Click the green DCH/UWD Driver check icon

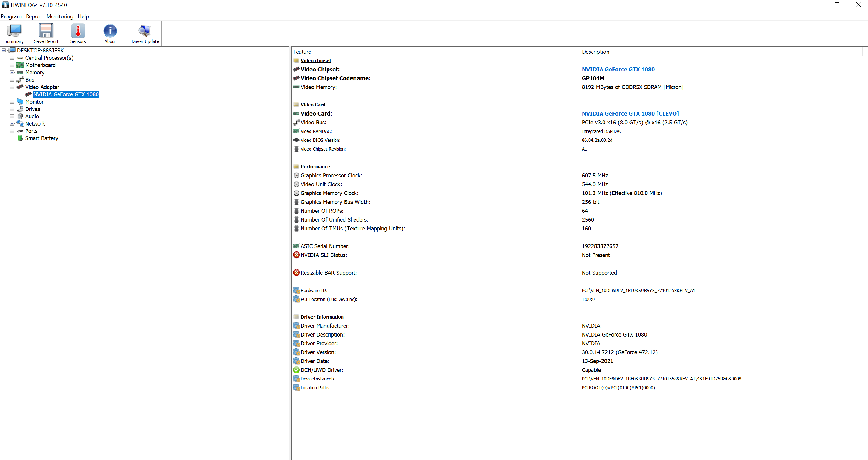click(x=296, y=370)
